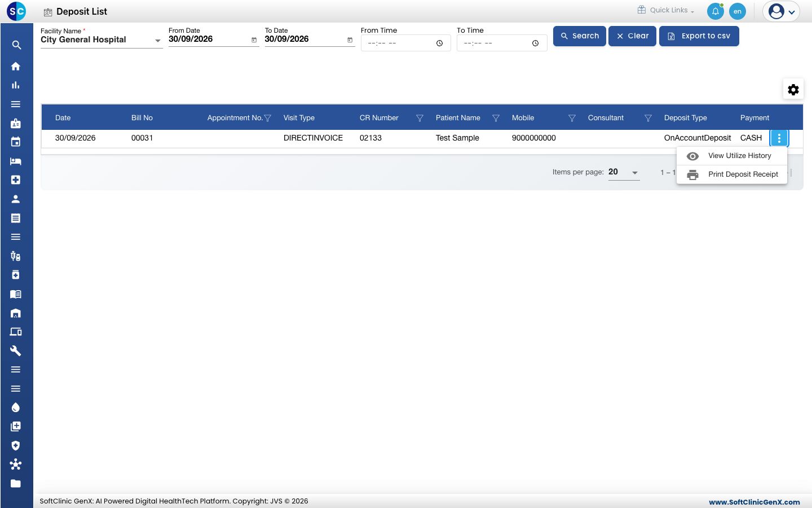The image size is (812, 508).
Task: Click the stacked-squares plus sidebar icon
Action: (16, 427)
